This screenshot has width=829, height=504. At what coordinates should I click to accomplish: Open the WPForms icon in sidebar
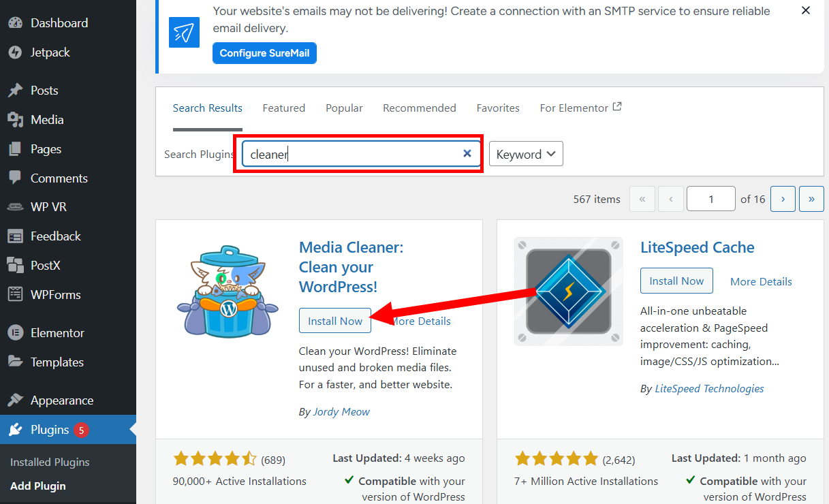pos(15,294)
